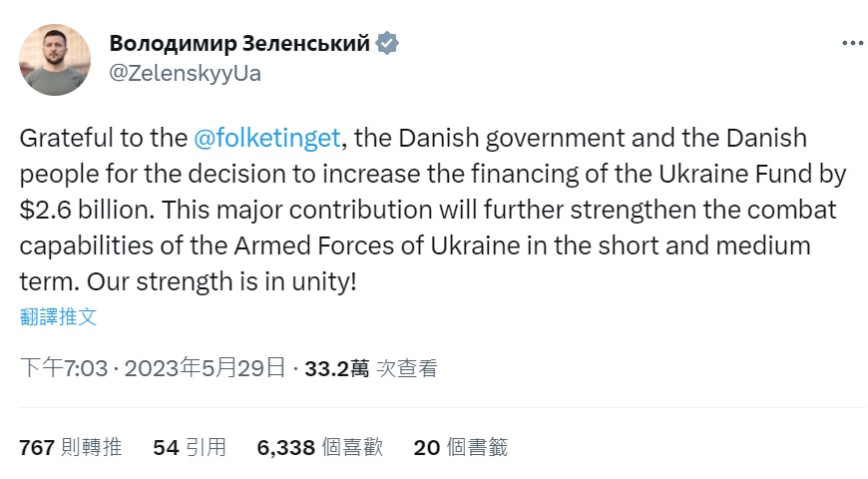Show the 6,338 個喜歡 likes list
Viewport: 868px width, 479px height.
pos(319,447)
